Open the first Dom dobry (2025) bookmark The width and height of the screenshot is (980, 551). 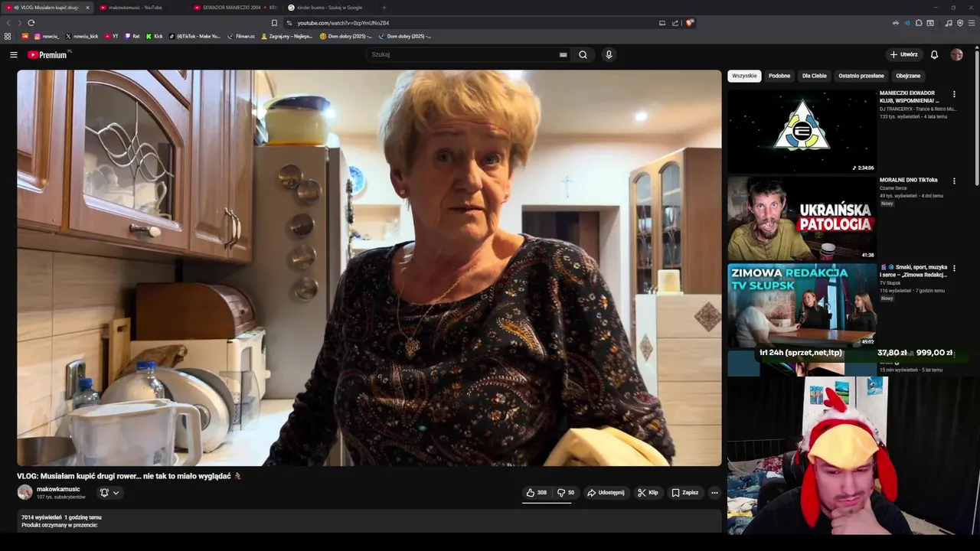pyautogui.click(x=345, y=36)
